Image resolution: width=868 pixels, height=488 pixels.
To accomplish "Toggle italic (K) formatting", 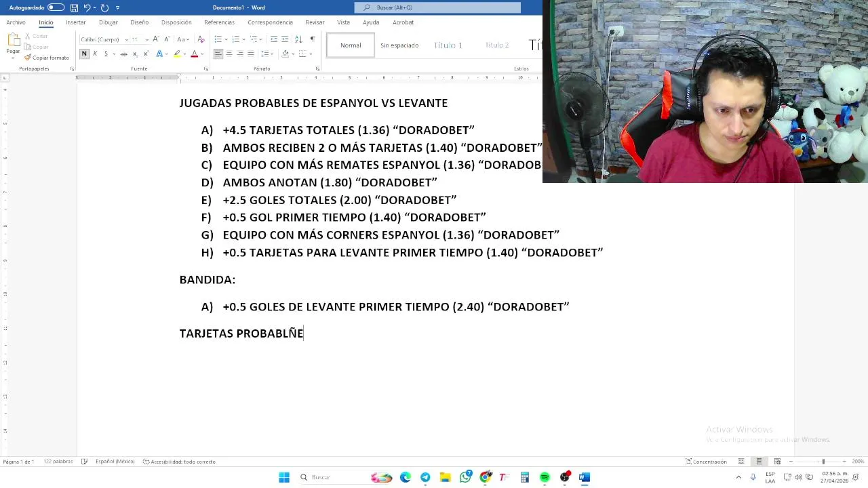I will pyautogui.click(x=95, y=54).
